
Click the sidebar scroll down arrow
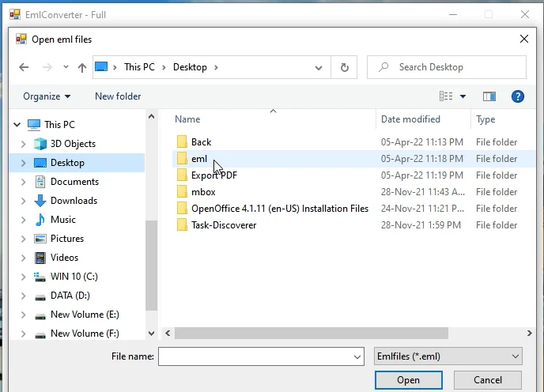[x=151, y=334]
